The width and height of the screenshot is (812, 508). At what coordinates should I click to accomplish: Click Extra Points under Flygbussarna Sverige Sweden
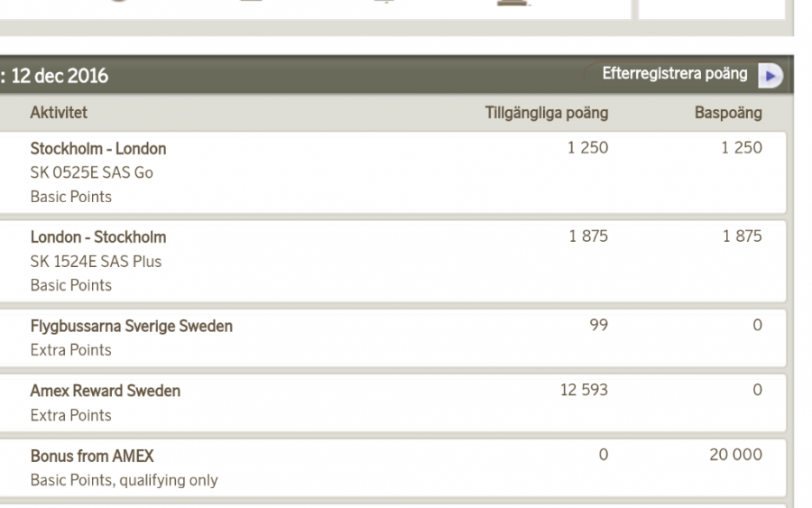[70, 350]
